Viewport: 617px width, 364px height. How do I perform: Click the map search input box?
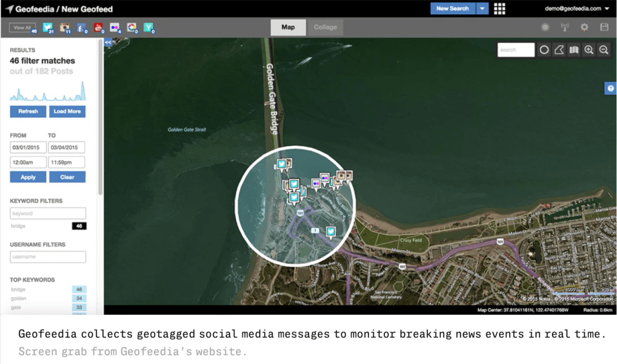[x=516, y=50]
